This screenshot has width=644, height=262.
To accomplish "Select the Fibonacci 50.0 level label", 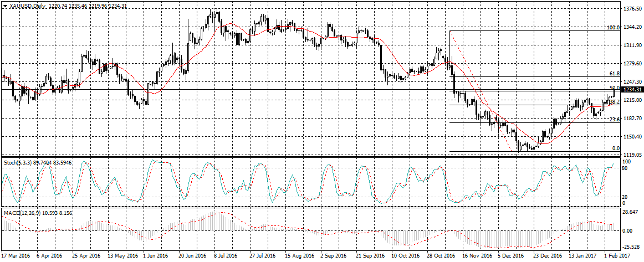I will (x=614, y=88).
